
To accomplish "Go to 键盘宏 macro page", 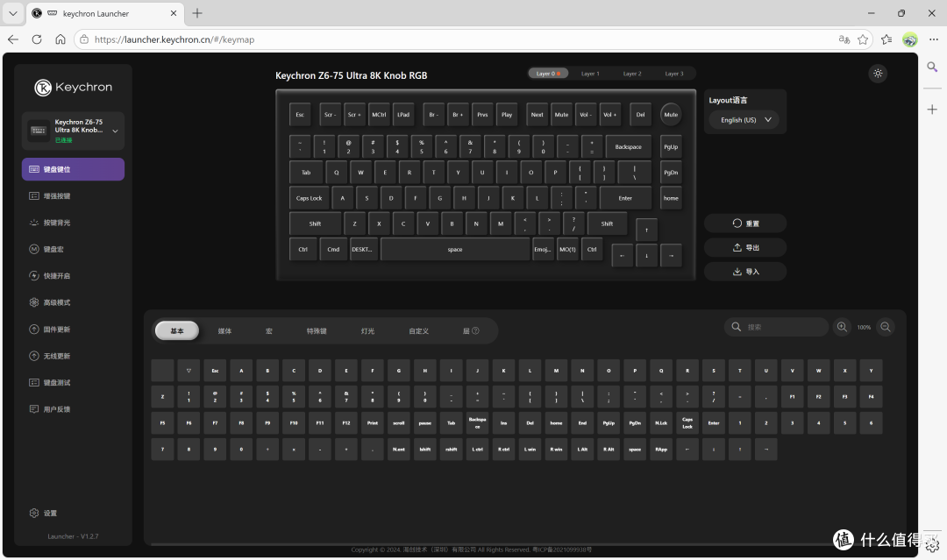I will point(73,249).
